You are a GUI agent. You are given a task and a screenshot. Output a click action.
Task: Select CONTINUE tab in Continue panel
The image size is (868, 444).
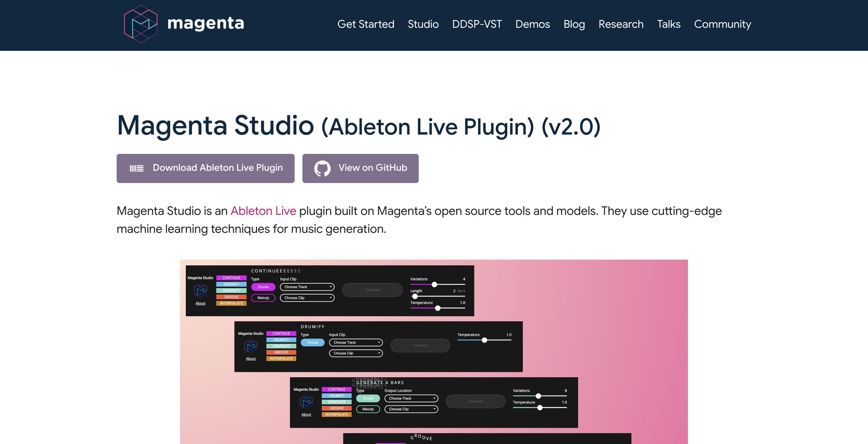pyautogui.click(x=231, y=278)
